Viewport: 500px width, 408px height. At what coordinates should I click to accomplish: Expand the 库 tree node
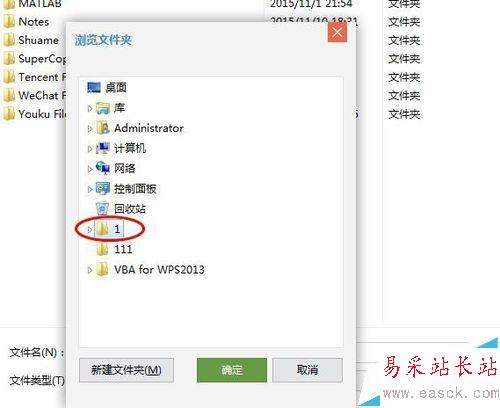(90, 108)
